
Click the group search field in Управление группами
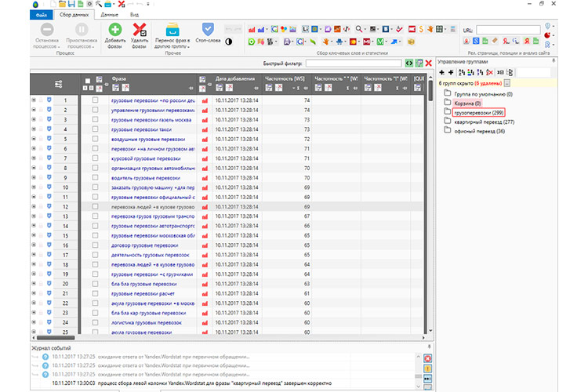coord(533,72)
